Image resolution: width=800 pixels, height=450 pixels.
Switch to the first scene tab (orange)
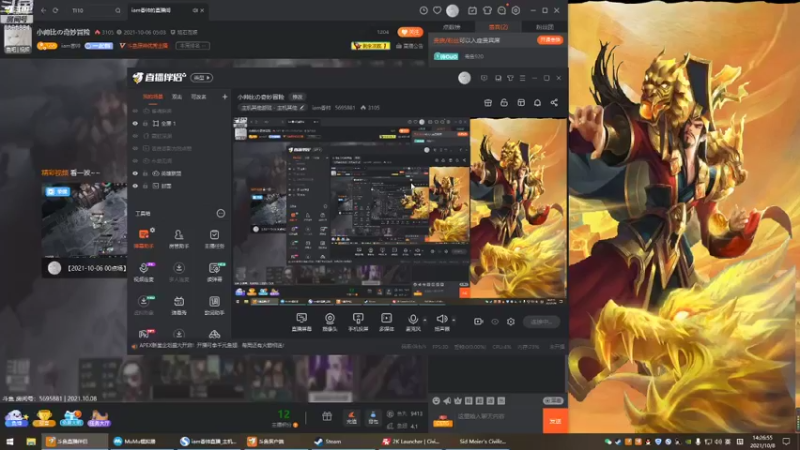tap(153, 96)
